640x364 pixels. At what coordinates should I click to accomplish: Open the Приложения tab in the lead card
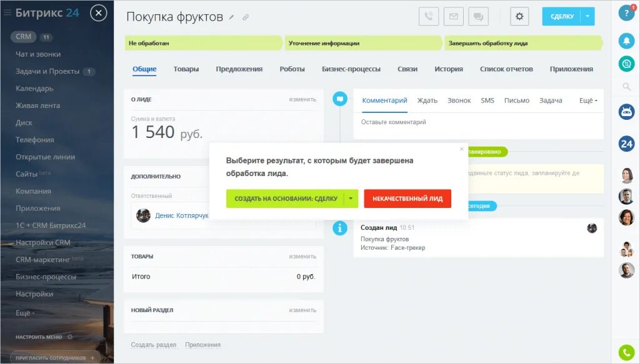571,69
